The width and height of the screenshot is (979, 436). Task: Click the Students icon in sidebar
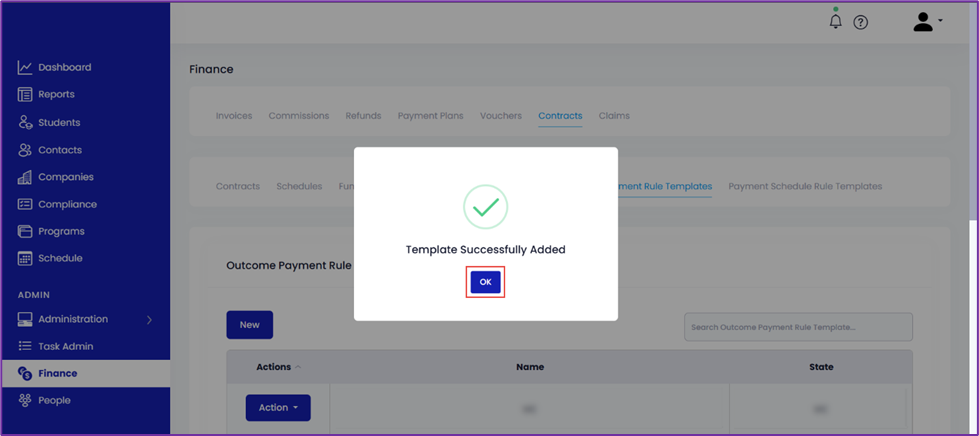coord(24,122)
